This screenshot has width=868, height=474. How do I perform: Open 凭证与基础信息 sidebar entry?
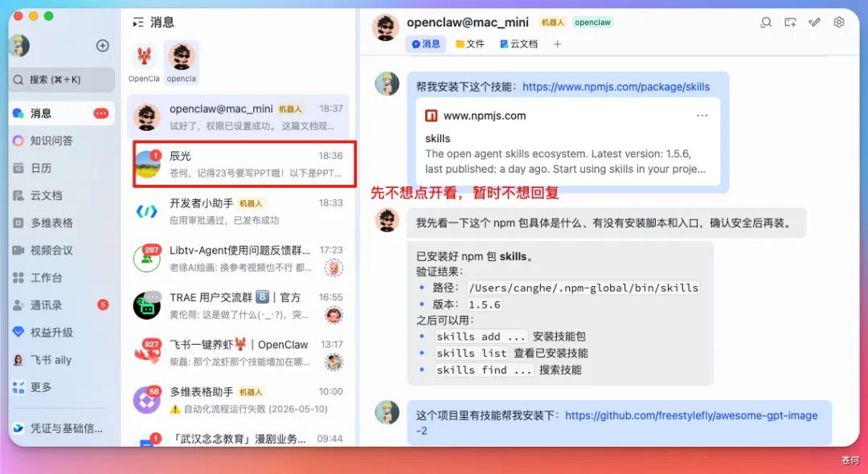62,428
